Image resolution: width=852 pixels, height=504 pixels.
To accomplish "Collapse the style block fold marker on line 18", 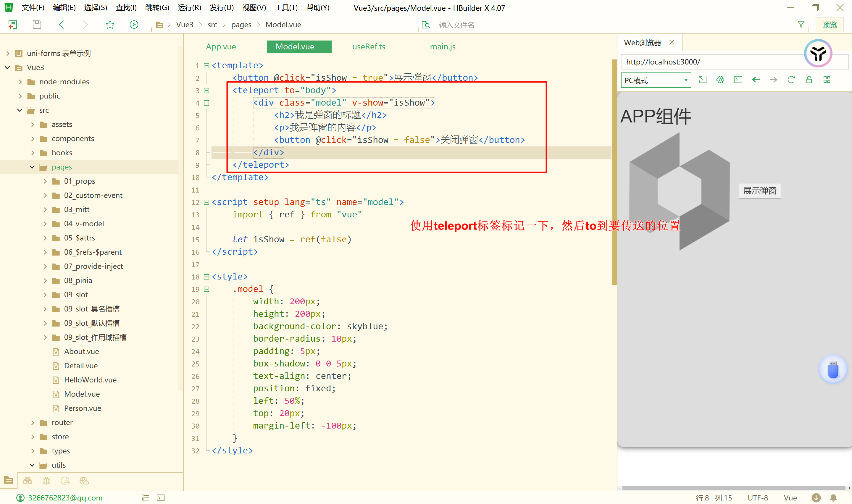I will click(x=206, y=277).
